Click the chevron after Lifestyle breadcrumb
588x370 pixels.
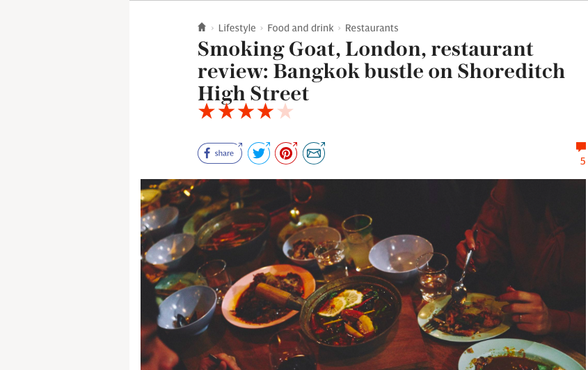coord(262,28)
